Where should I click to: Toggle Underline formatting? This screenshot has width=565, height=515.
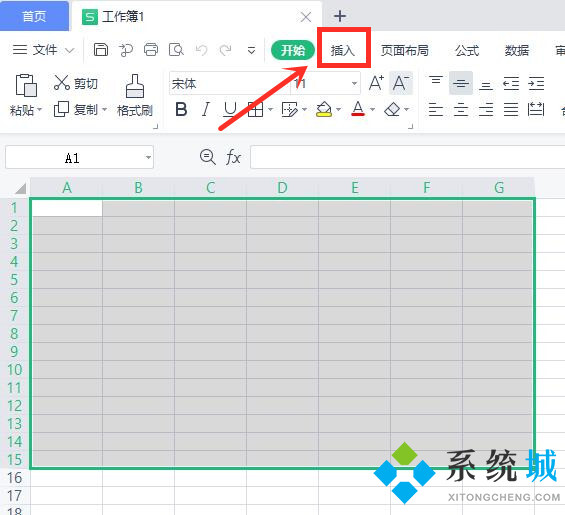point(230,109)
